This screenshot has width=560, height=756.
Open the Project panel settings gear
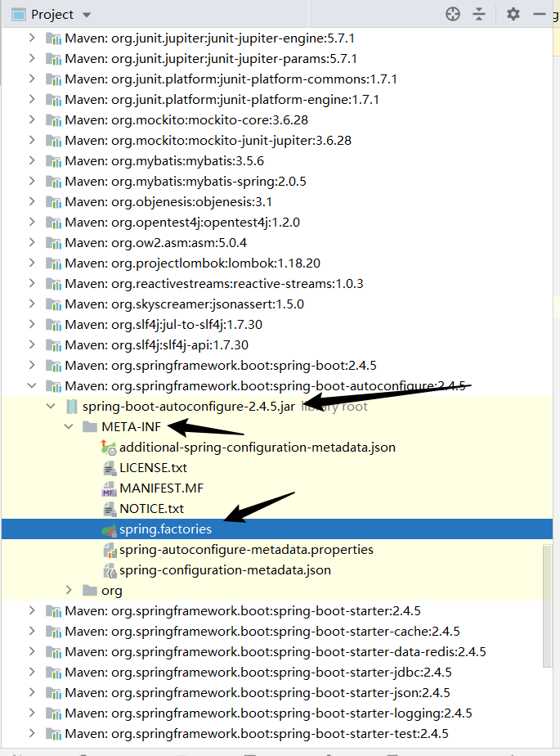(513, 14)
